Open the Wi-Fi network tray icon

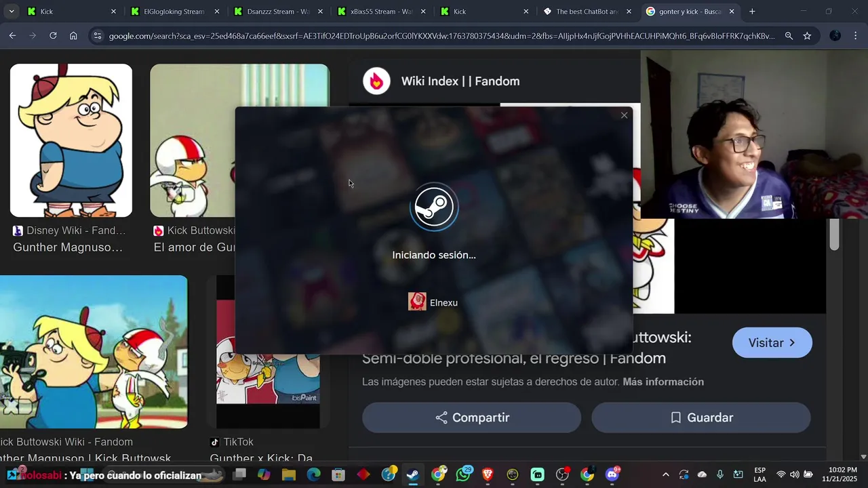[x=781, y=474]
